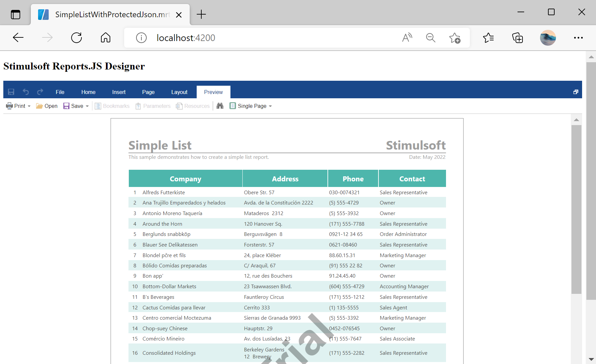596x364 pixels.
Task: Open the Favorites list icon
Action: click(488, 38)
